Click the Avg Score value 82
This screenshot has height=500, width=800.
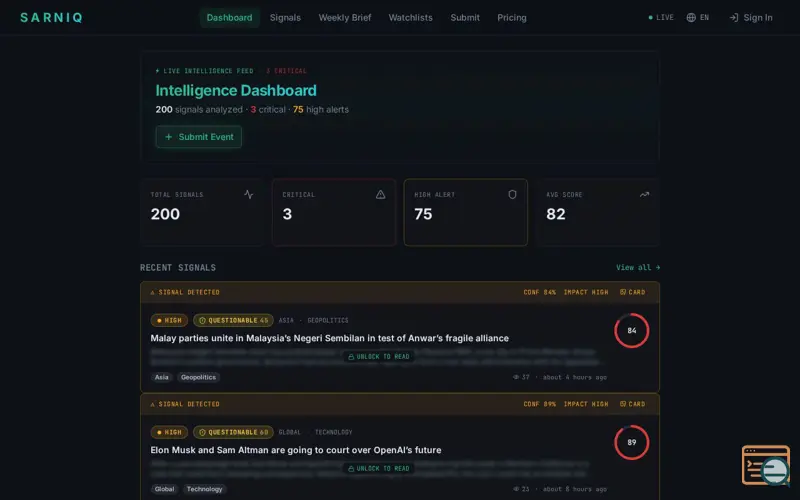pyautogui.click(x=556, y=214)
